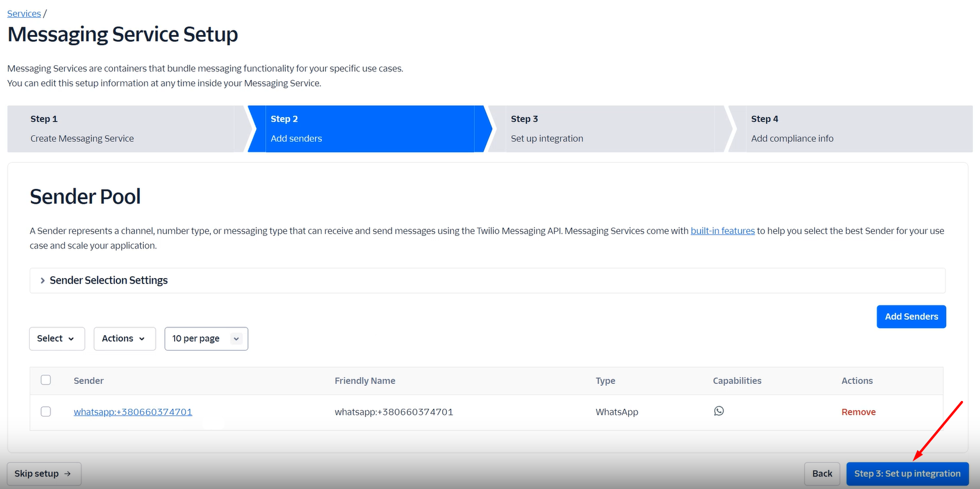Click friendly name whatsapp:+380660374701 cell
Image resolution: width=980 pixels, height=489 pixels.
click(394, 412)
